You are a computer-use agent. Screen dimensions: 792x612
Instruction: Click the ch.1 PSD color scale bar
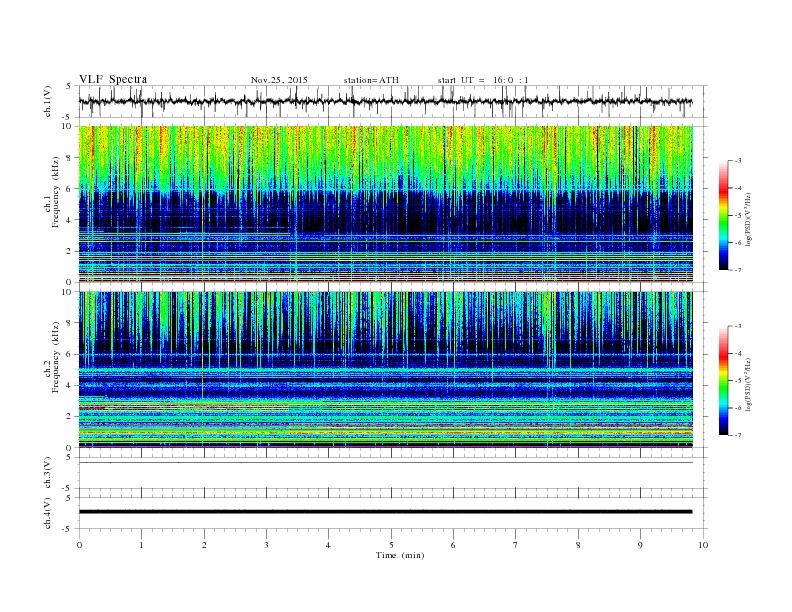click(724, 215)
